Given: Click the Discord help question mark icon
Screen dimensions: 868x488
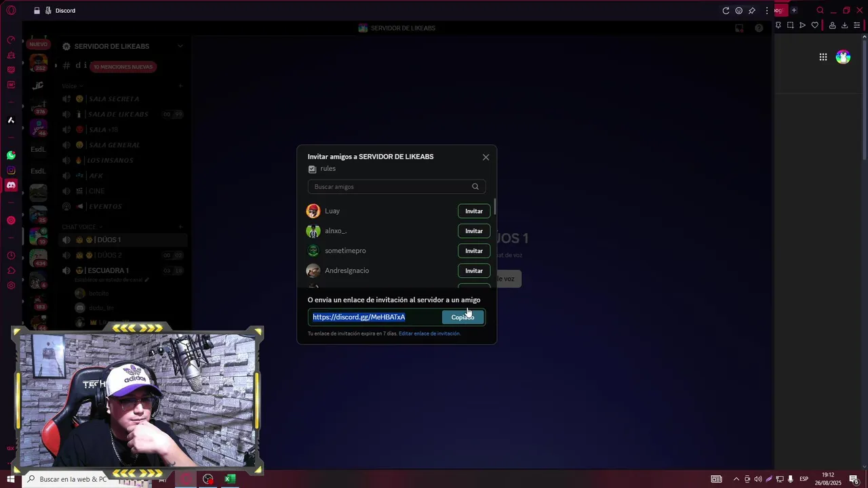Looking at the screenshot, I should [x=759, y=28].
